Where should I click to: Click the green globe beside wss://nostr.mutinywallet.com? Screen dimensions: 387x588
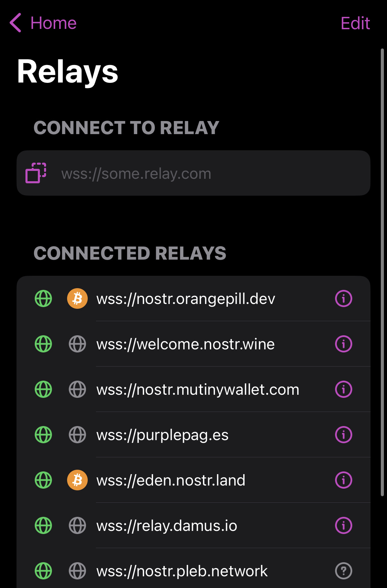[x=43, y=389]
